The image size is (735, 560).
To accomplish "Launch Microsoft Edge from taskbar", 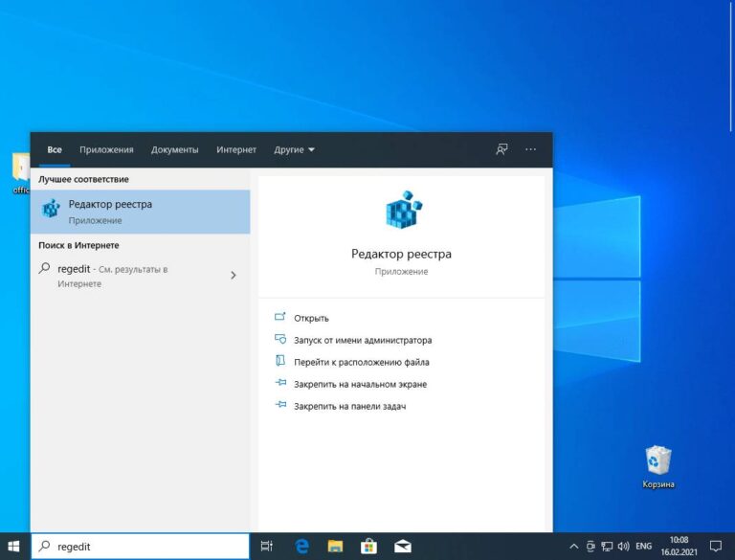I will click(x=301, y=547).
